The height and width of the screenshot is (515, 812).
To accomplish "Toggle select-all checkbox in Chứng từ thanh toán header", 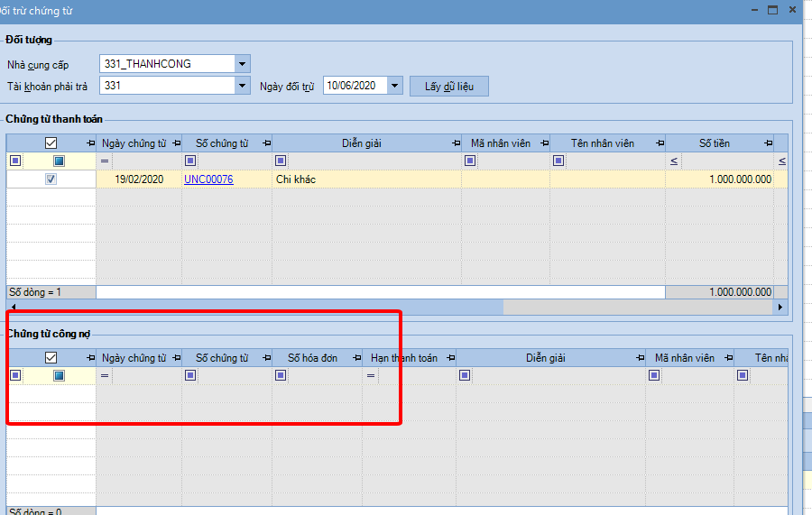I will (x=51, y=143).
